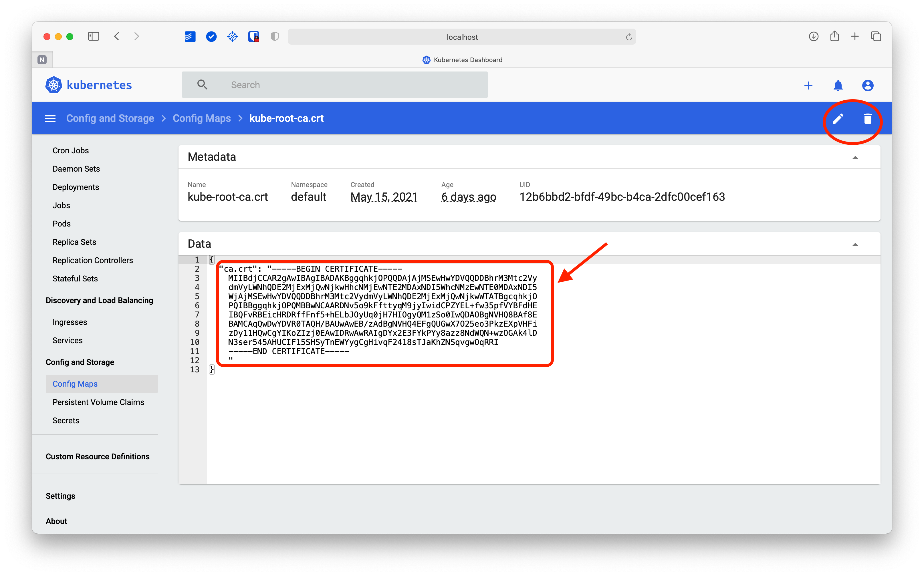This screenshot has height=576, width=924.
Task: Open Persistent Volume Claims in sidebar
Action: tap(98, 402)
